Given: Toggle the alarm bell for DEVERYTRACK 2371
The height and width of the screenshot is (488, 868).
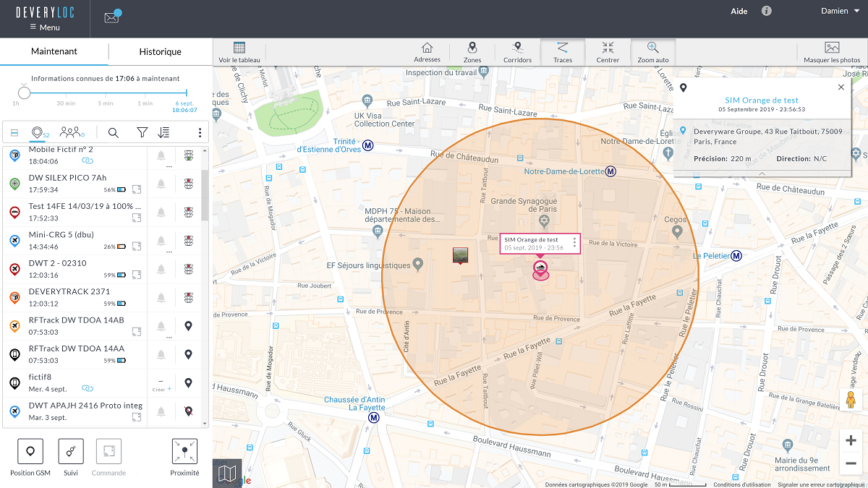Looking at the screenshot, I should tap(161, 298).
